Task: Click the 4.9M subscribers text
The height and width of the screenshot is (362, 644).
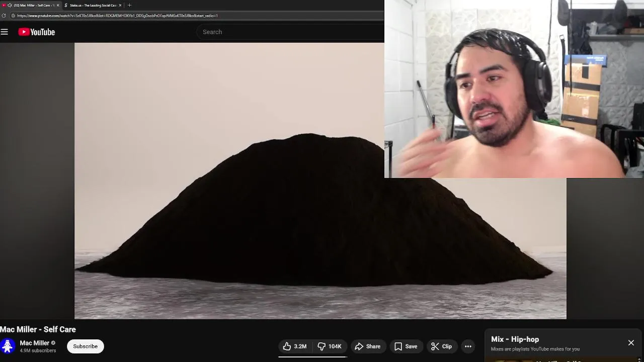Action: pyautogui.click(x=38, y=350)
